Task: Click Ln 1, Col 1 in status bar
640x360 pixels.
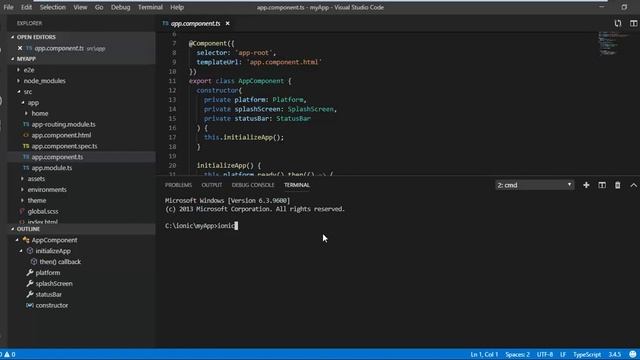Action: 484,354
